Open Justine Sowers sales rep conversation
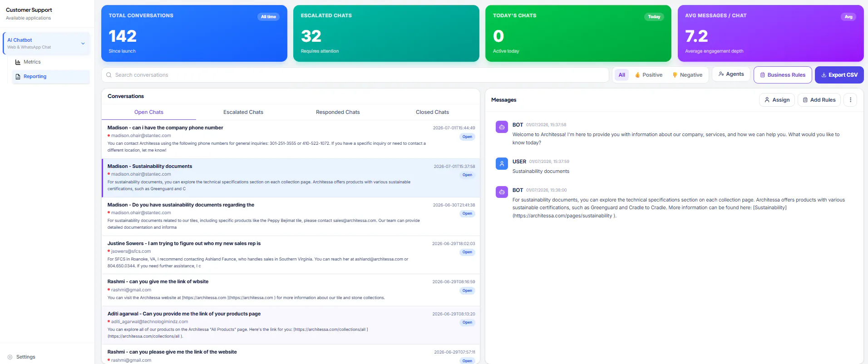Image resolution: width=868 pixels, height=364 pixels. click(x=291, y=255)
